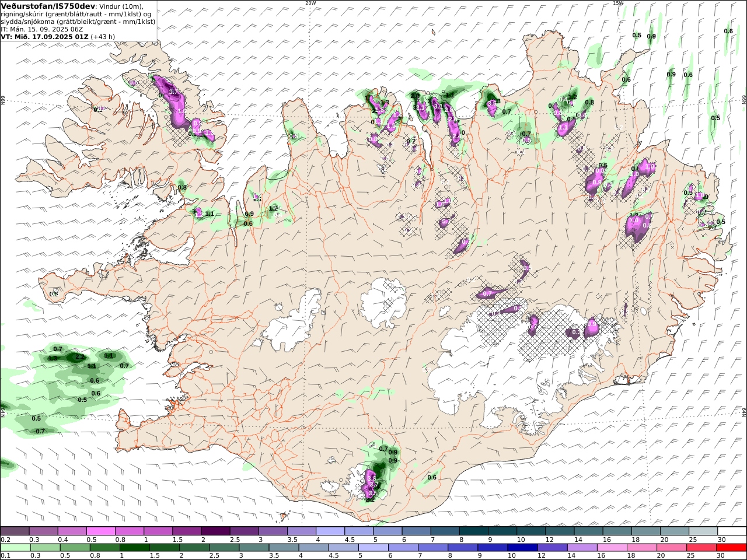Image resolution: width=747 pixels, height=560 pixels.
Task: Select the bright pink swatch between 0.5 and 0.8
Action: pos(100,531)
